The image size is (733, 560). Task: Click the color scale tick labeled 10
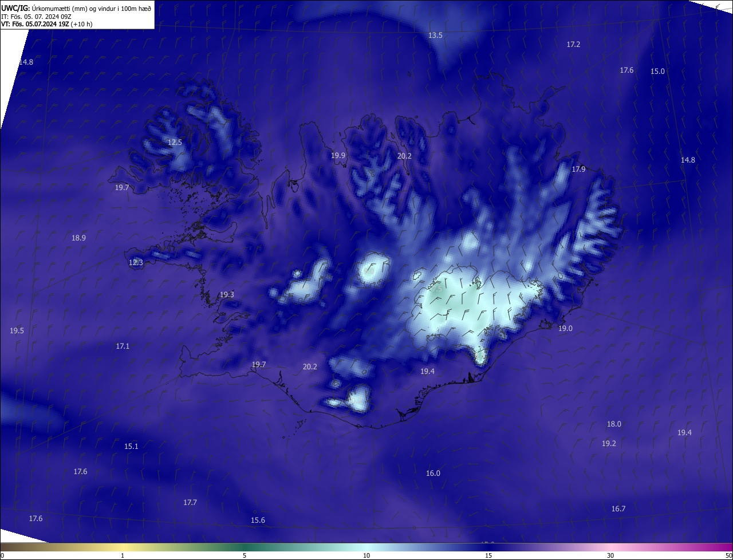point(366,556)
